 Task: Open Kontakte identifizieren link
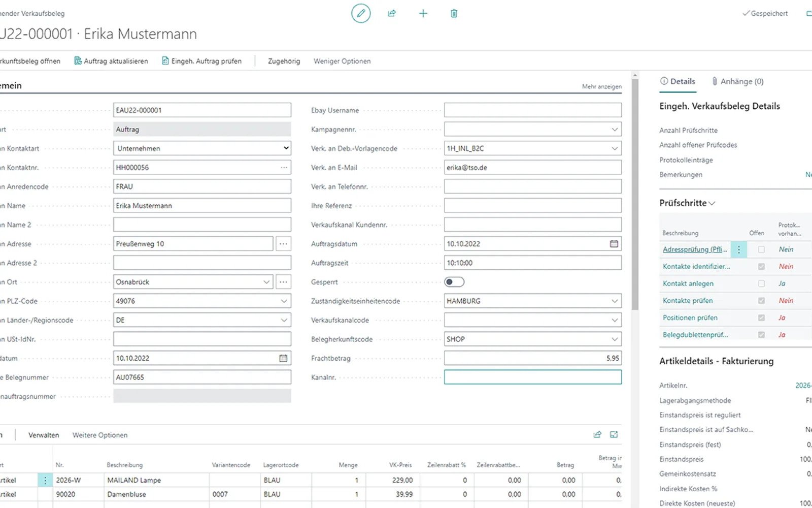(x=696, y=266)
